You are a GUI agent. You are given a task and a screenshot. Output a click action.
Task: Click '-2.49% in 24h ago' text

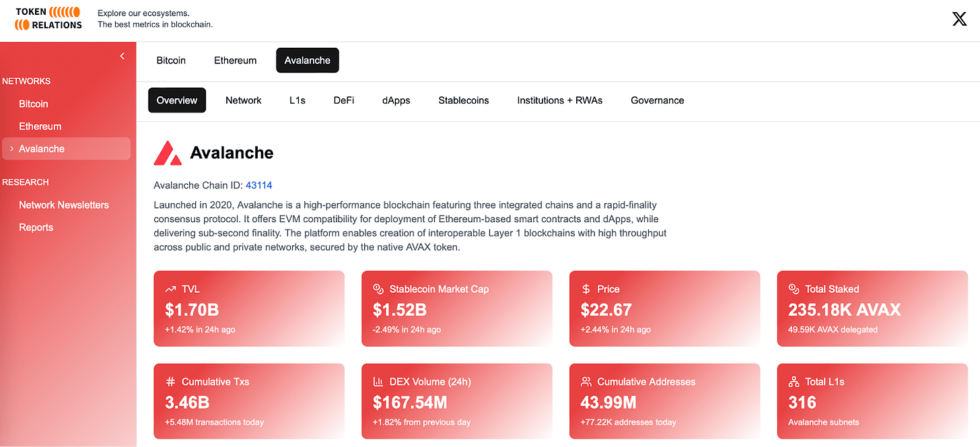(x=407, y=330)
